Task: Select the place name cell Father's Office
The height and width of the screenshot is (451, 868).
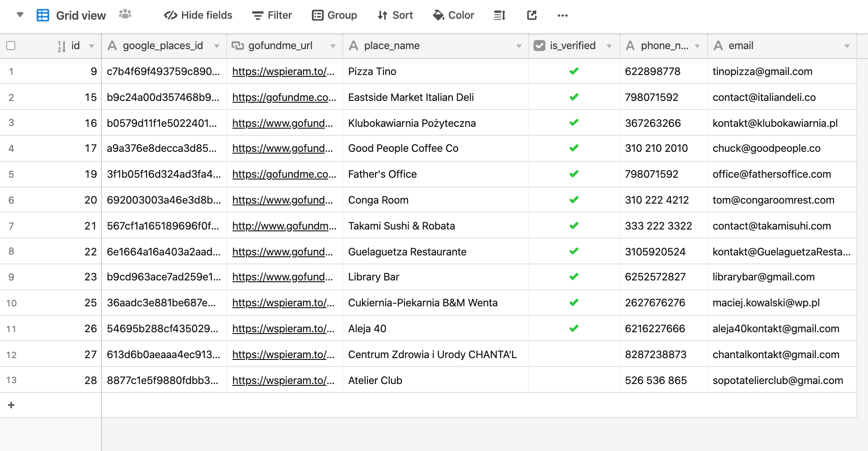Action: 436,174
